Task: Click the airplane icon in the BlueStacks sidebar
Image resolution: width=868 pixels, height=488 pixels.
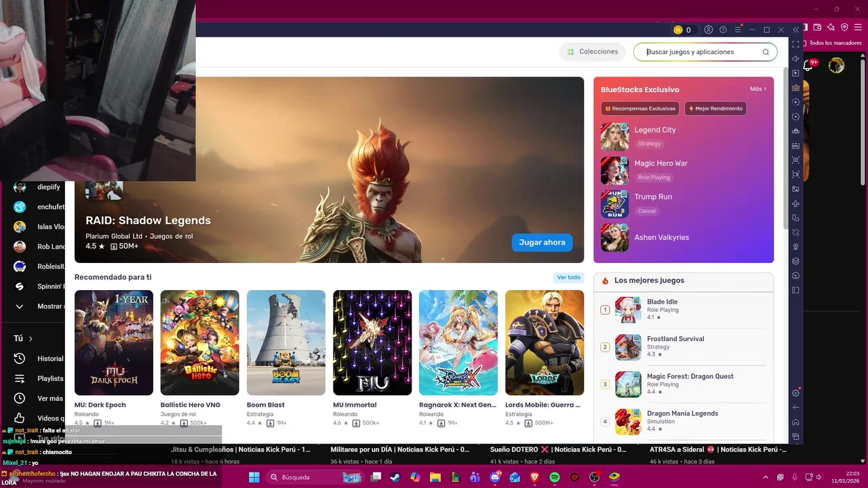Action: point(796,203)
